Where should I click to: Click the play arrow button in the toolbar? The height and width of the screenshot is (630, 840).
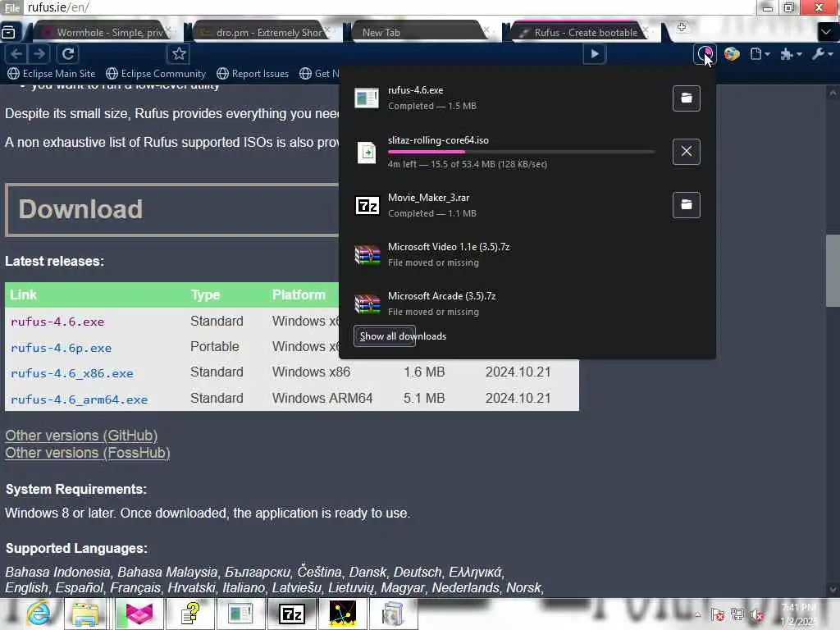[x=595, y=54]
